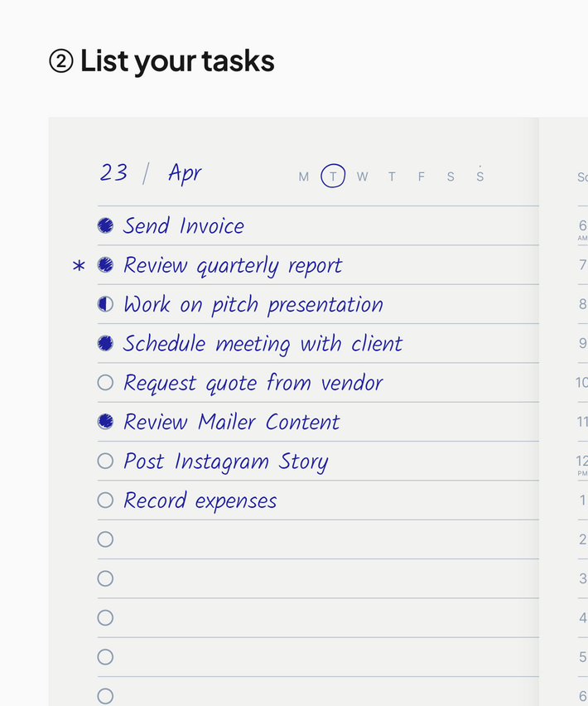The image size is (588, 706).
Task: Switch to Wednesday in weekday row
Action: click(362, 176)
